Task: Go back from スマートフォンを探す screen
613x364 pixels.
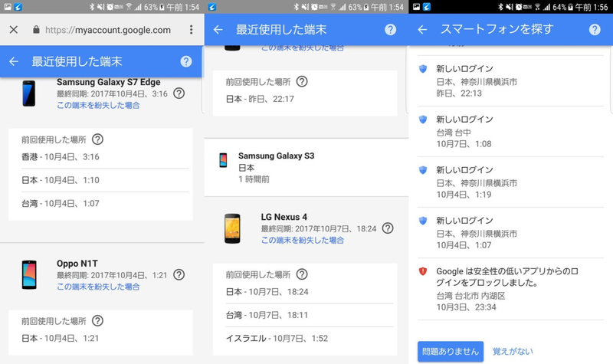Action: pos(422,30)
